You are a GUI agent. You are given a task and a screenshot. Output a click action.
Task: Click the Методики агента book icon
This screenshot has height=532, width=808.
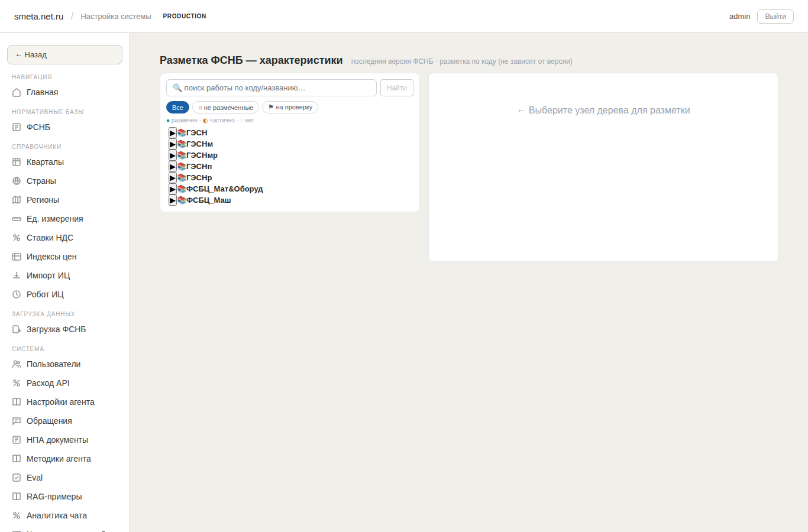[17, 459]
